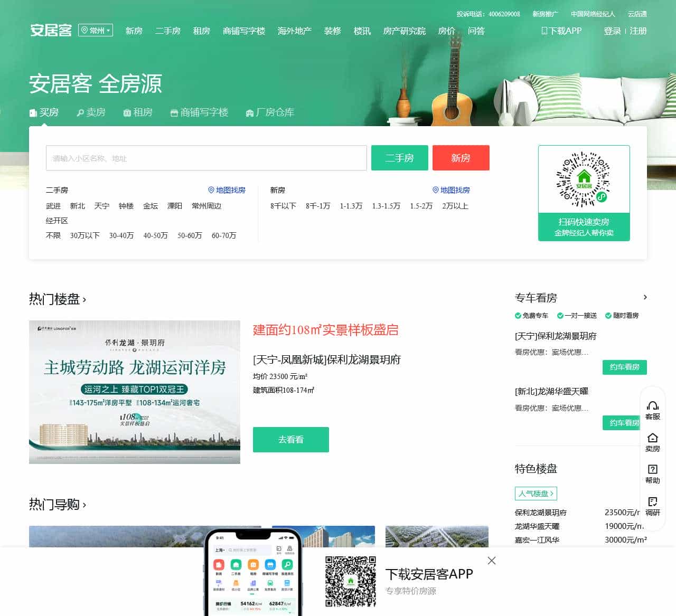Open 嘉宏一江风华 listing
676x616 pixels.
click(x=537, y=540)
